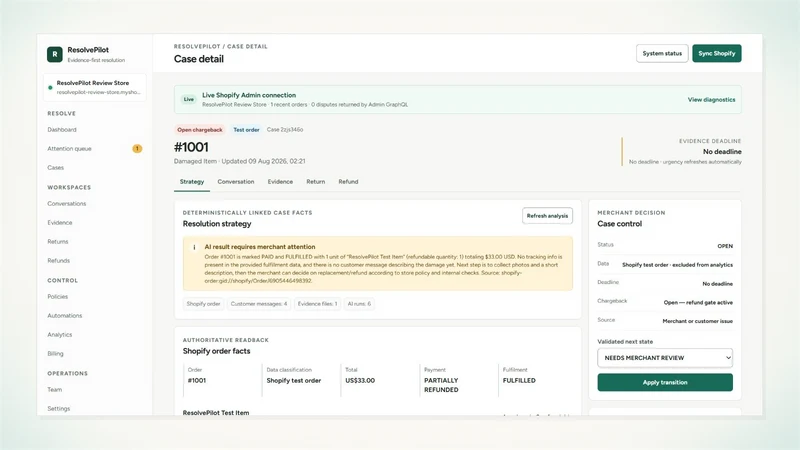Click the Shopify test order classification value
The width and height of the screenshot is (800, 450).
(x=293, y=381)
